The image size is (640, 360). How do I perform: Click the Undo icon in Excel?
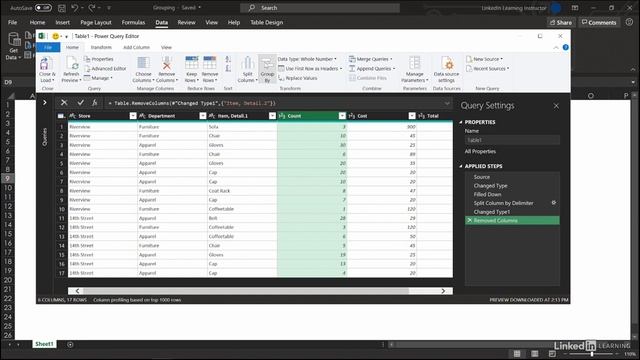pyautogui.click(x=74, y=8)
